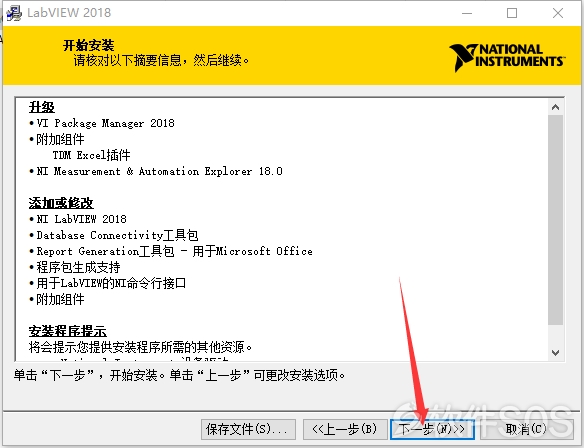
Task: Select Database Connectivity工具包 entry
Action: click(117, 235)
